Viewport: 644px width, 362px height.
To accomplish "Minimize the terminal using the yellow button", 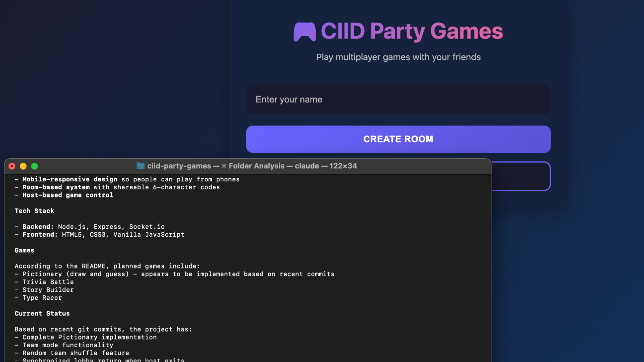I will [x=23, y=166].
